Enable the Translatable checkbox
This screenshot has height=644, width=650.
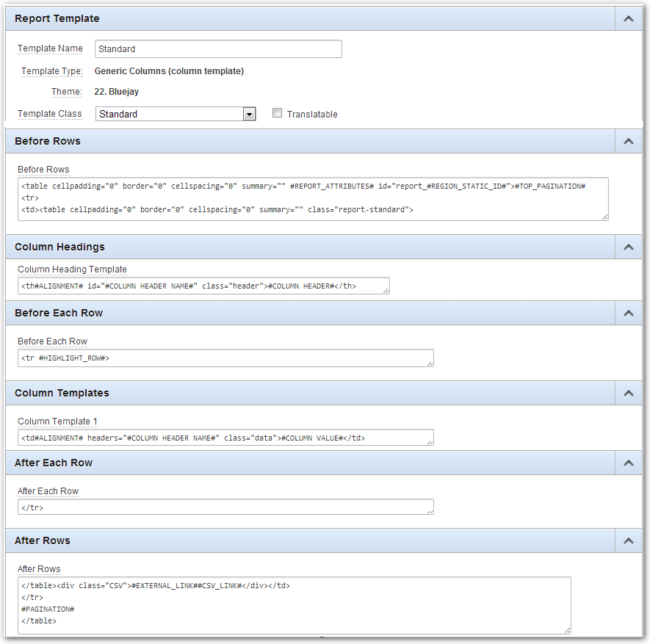click(x=277, y=113)
